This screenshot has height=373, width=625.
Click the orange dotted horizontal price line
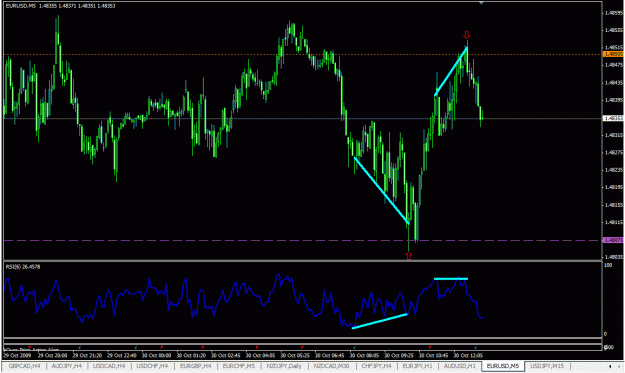303,54
